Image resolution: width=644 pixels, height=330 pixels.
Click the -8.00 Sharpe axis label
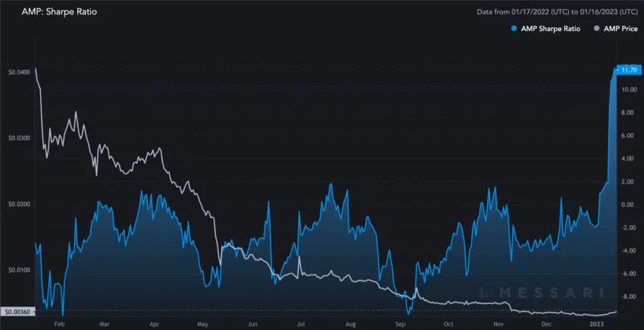(628, 297)
